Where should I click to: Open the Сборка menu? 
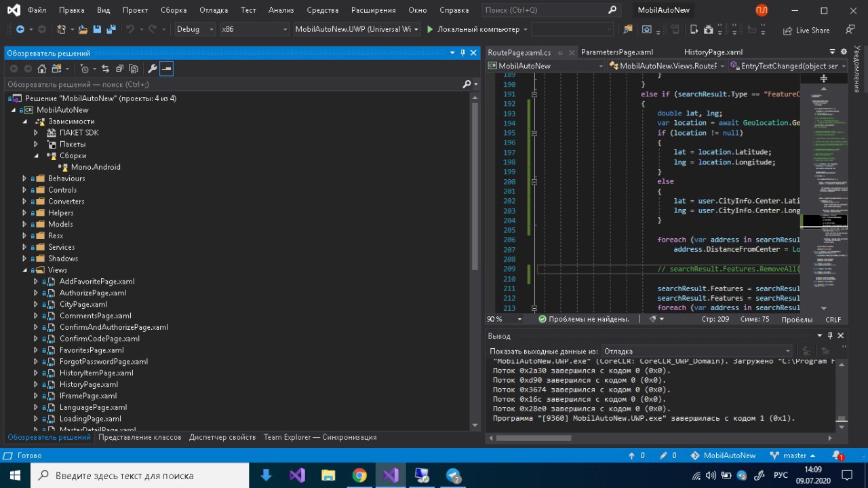click(x=174, y=10)
